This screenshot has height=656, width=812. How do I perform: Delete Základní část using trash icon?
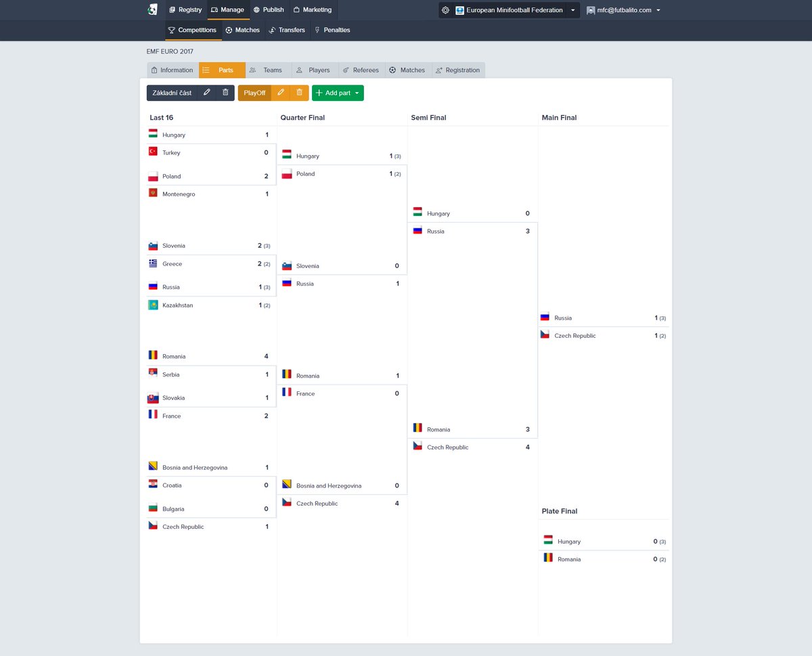224,93
